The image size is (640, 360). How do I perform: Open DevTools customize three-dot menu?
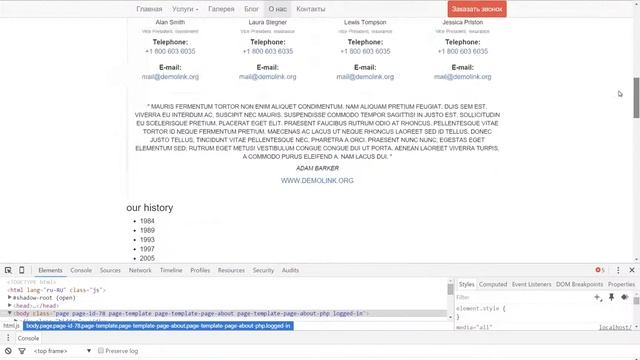click(x=618, y=270)
